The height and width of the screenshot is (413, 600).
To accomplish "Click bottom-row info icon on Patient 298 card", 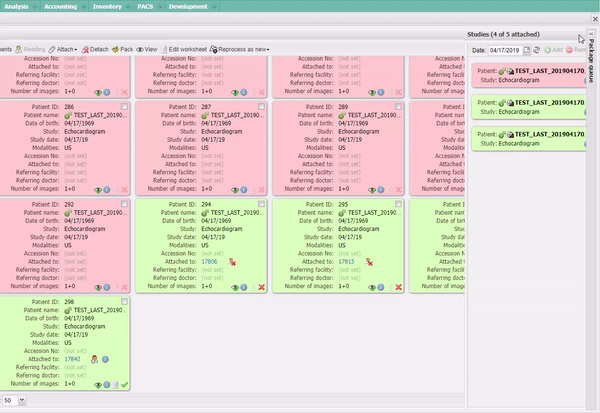I will click(x=107, y=385).
